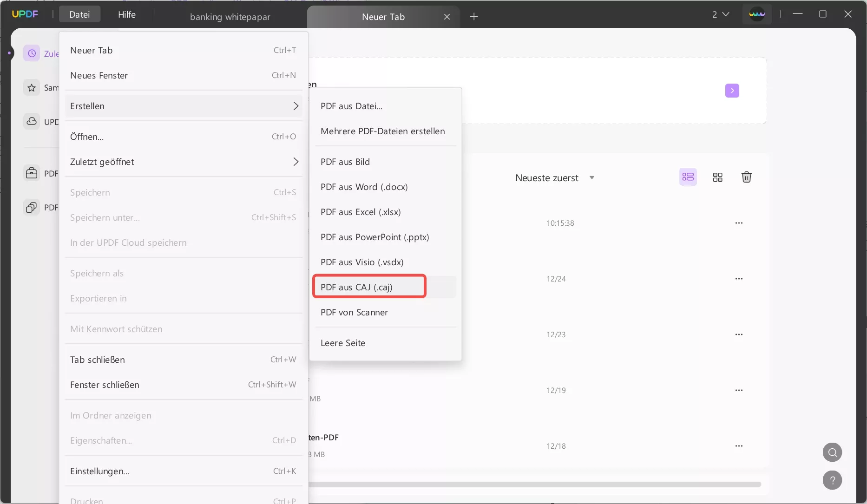Click the user account avatar
867x504 pixels.
point(757,14)
